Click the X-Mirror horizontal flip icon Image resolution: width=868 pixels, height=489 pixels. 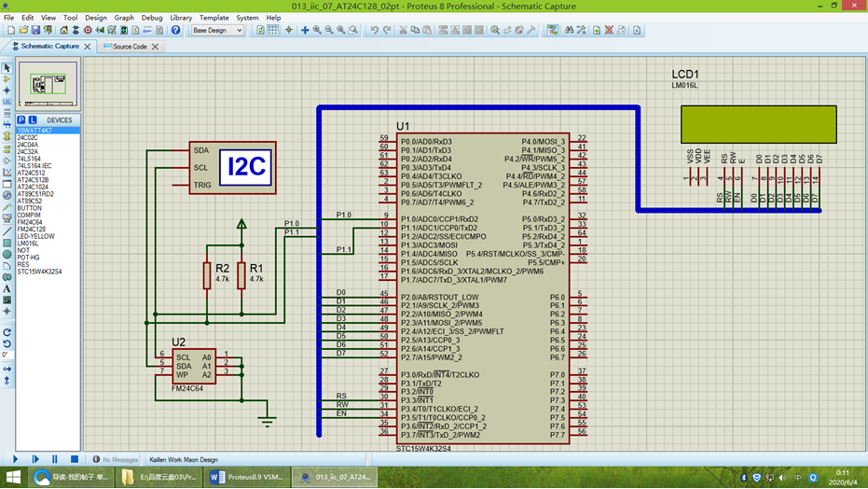coord(7,369)
